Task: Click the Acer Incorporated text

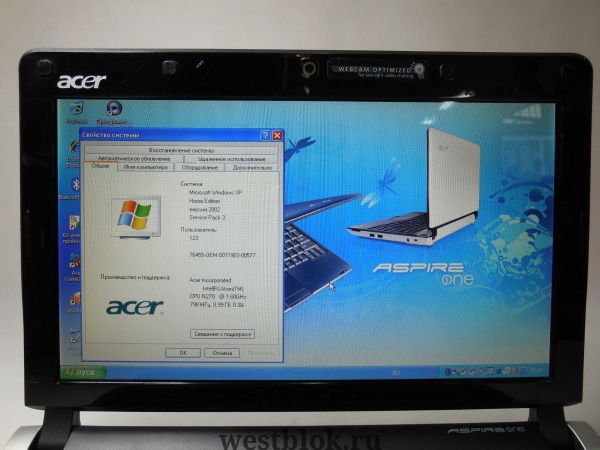Action: [x=210, y=280]
